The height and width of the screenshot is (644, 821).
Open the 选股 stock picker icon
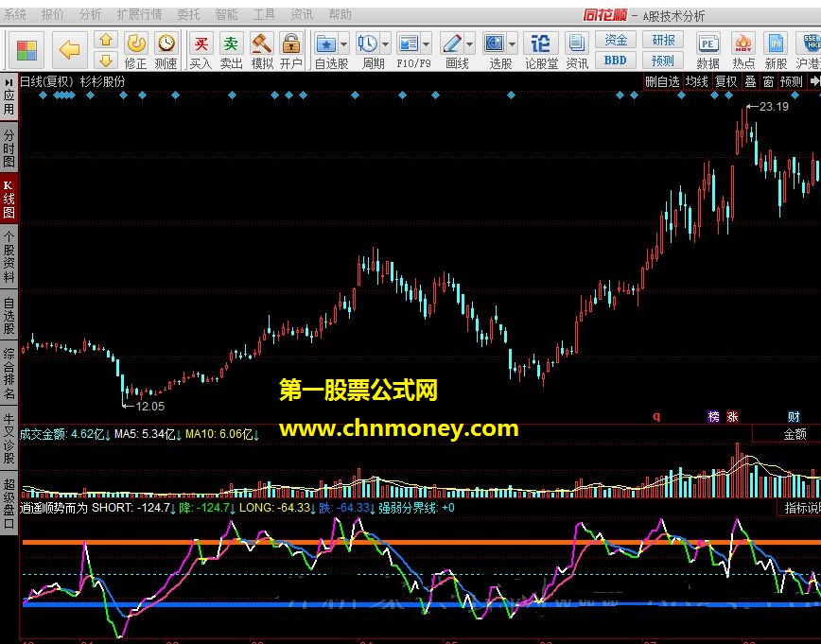point(495,44)
